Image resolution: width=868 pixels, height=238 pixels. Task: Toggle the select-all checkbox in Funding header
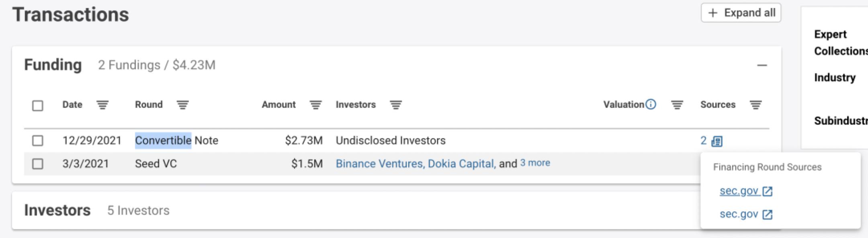[x=38, y=105]
